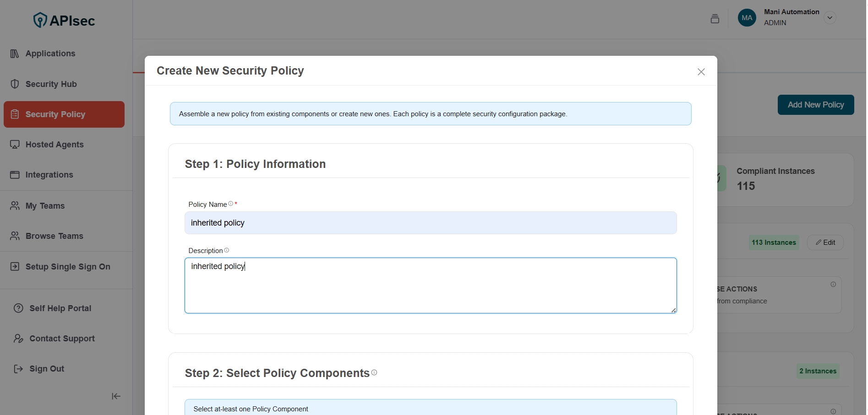Click the Edit button next to 113 Instances
This screenshot has width=868, height=415.
point(825,242)
